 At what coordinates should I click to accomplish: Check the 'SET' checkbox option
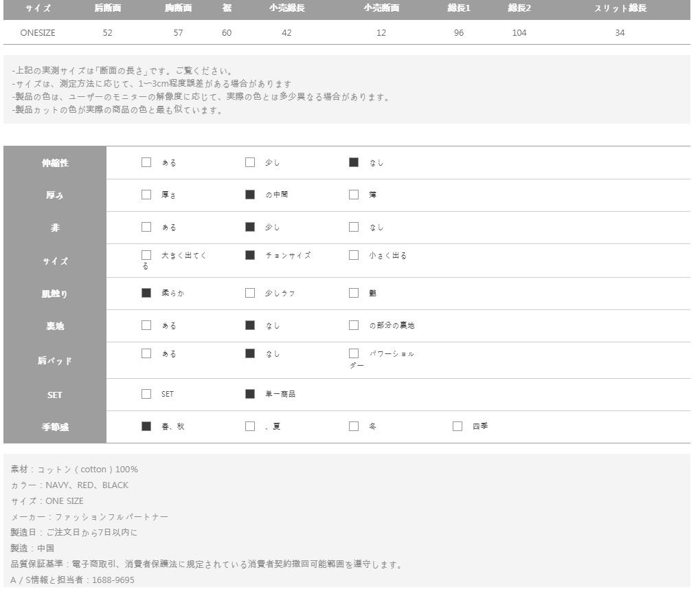(146, 394)
